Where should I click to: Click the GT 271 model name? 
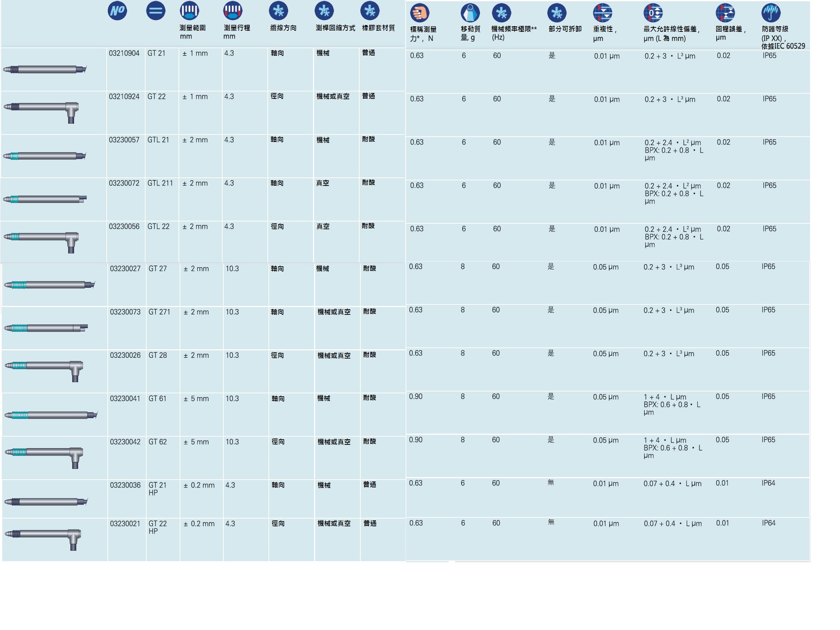(x=160, y=312)
